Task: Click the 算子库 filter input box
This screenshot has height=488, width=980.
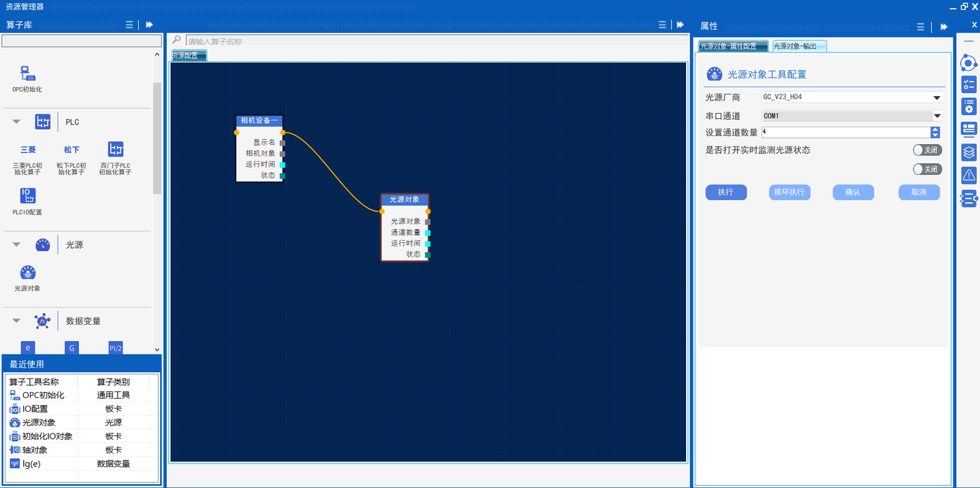Action: click(82, 42)
